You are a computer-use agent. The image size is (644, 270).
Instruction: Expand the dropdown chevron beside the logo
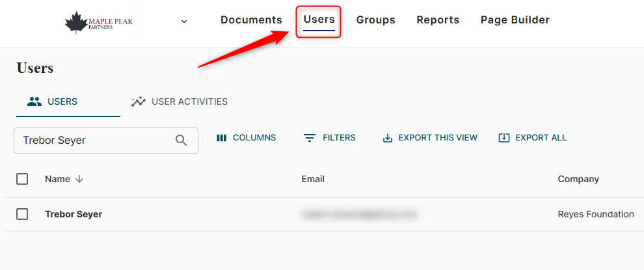click(x=184, y=21)
